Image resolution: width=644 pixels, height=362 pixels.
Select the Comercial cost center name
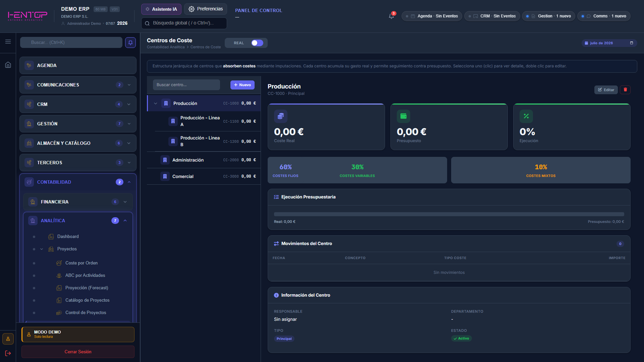click(x=183, y=177)
